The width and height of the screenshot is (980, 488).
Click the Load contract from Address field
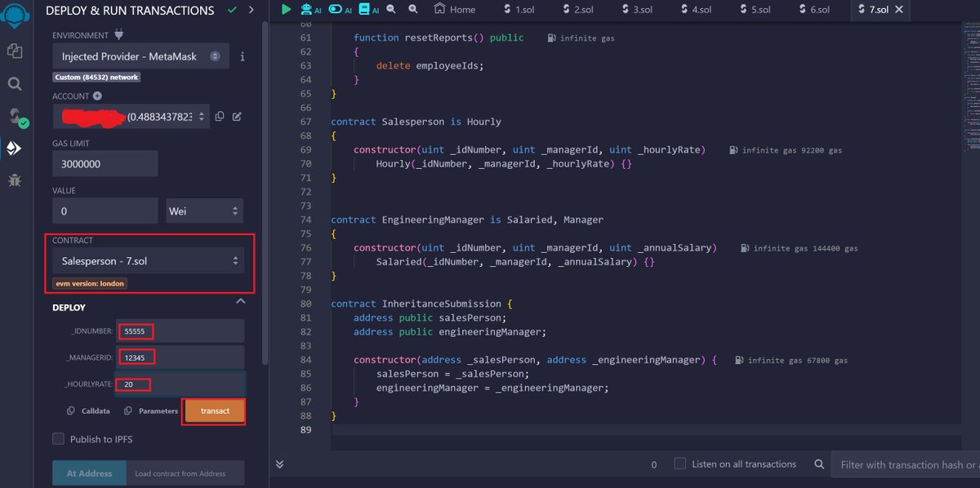point(185,473)
